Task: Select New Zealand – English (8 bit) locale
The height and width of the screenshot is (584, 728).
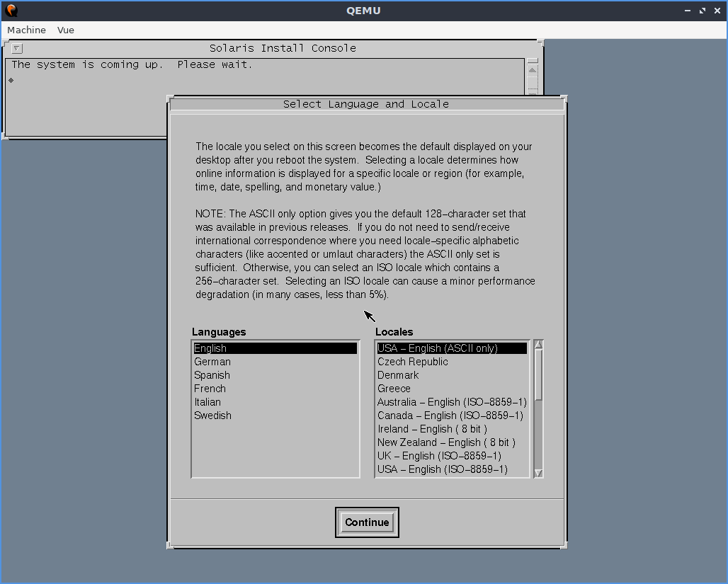Action: point(452,442)
